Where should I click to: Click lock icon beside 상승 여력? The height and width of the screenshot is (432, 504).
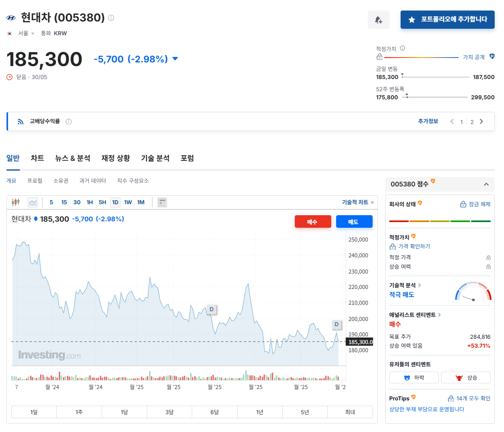tap(488, 267)
